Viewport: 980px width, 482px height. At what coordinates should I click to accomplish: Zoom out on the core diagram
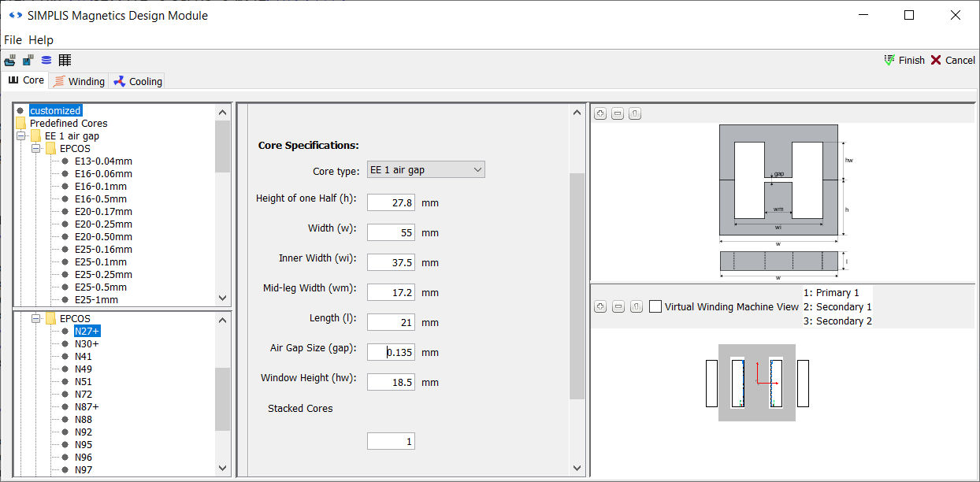[618, 114]
